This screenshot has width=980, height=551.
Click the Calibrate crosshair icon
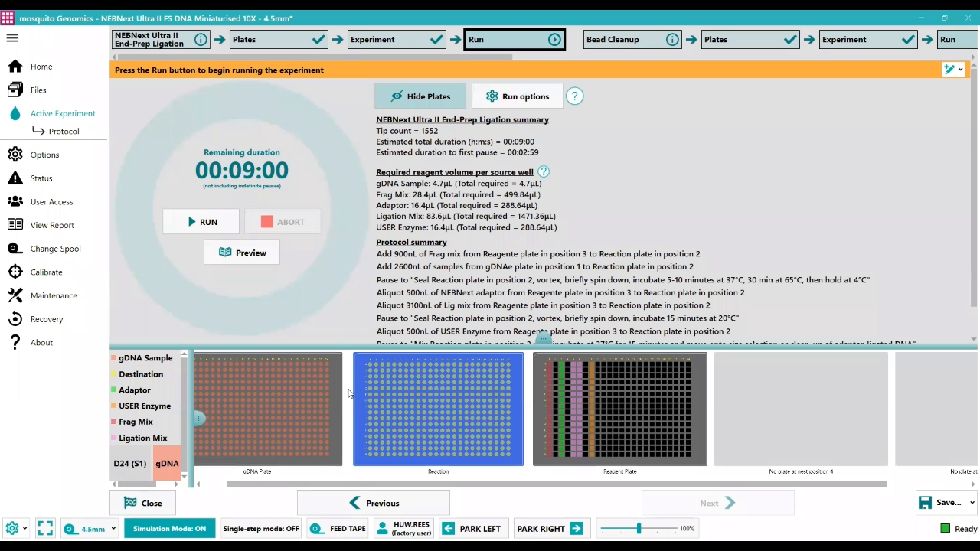point(15,272)
